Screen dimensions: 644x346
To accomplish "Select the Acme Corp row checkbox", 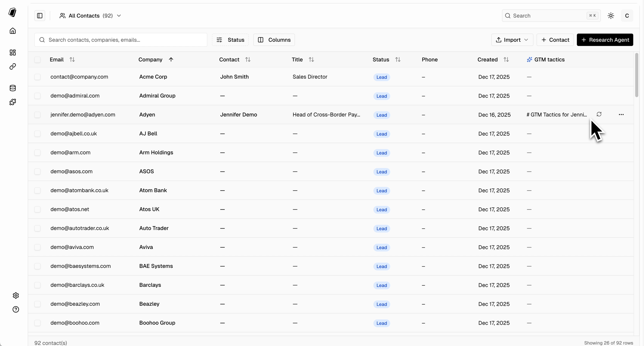I will pos(37,77).
